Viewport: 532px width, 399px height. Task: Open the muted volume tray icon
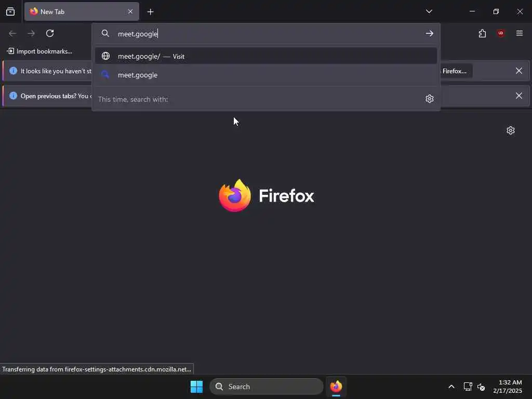click(481, 387)
